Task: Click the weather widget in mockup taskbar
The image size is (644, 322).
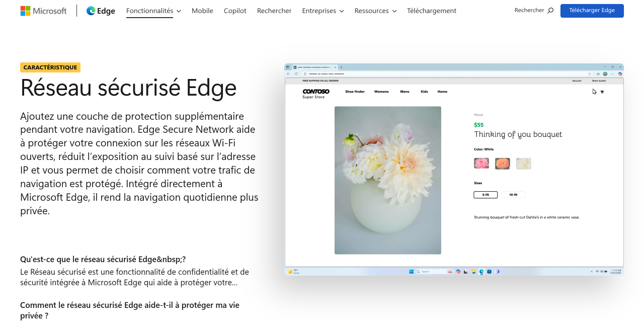Action: (293, 272)
